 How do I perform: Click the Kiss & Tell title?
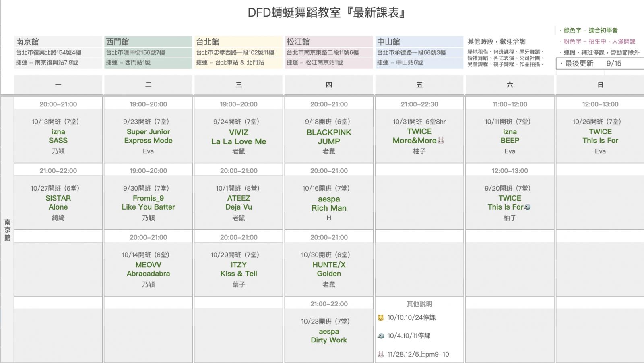click(x=239, y=274)
